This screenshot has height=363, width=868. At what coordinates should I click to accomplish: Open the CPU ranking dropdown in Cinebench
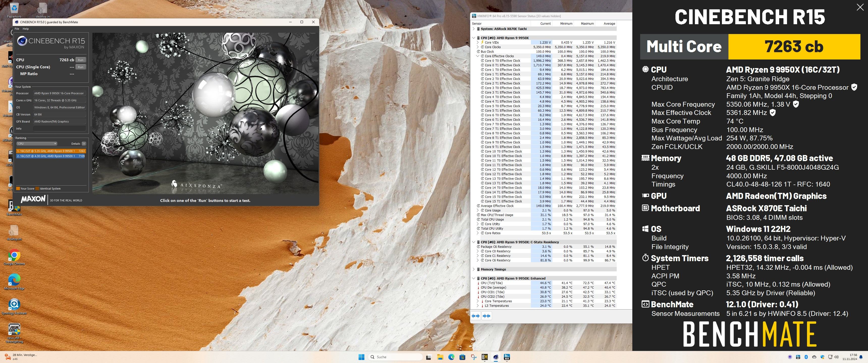(x=37, y=144)
